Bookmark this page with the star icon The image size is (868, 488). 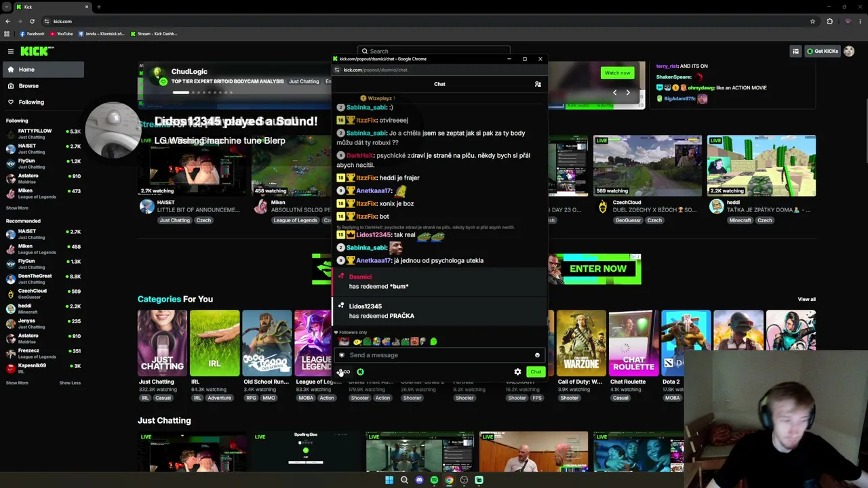(812, 21)
